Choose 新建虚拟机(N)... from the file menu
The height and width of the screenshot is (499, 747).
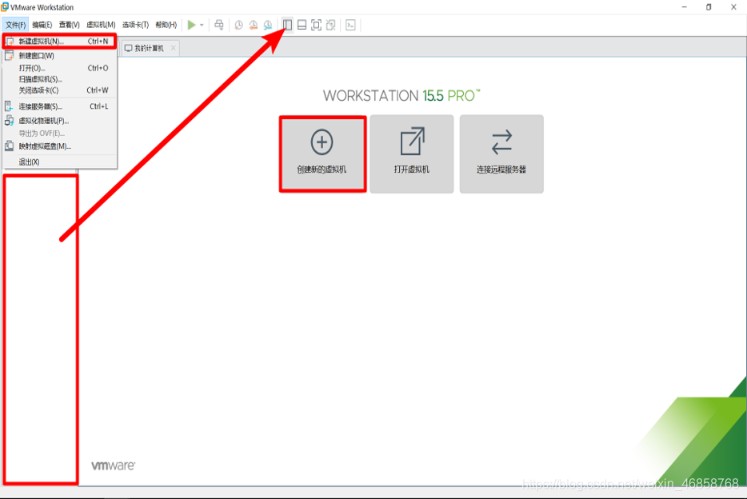pos(60,41)
